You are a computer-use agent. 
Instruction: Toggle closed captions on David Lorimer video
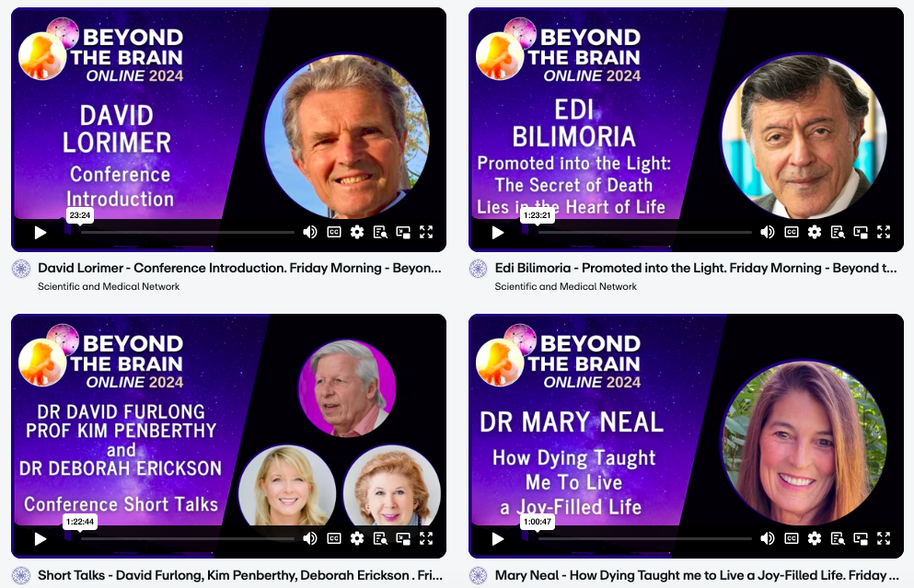(333, 232)
